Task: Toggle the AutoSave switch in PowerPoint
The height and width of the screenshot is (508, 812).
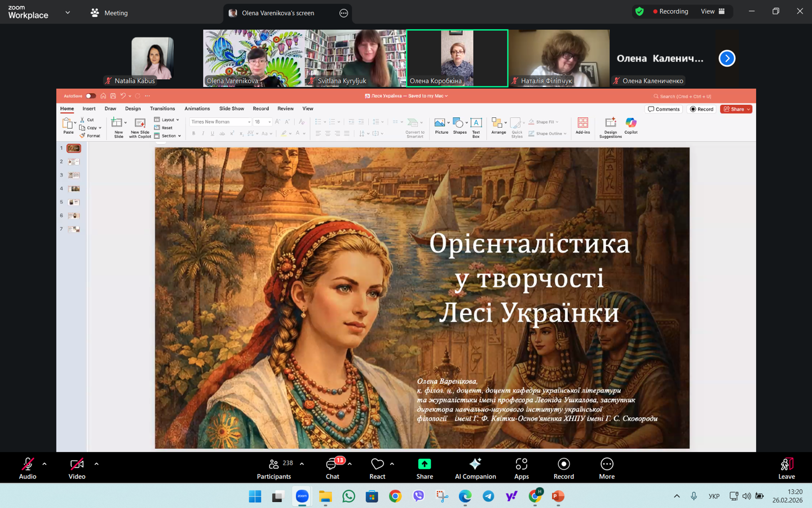Action: [x=90, y=96]
